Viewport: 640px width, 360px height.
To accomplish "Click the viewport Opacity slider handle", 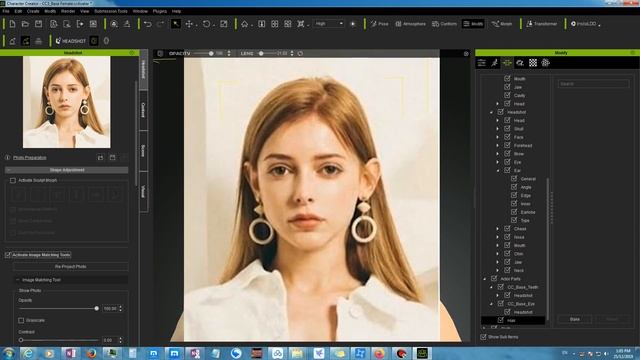I will pyautogui.click(x=211, y=53).
